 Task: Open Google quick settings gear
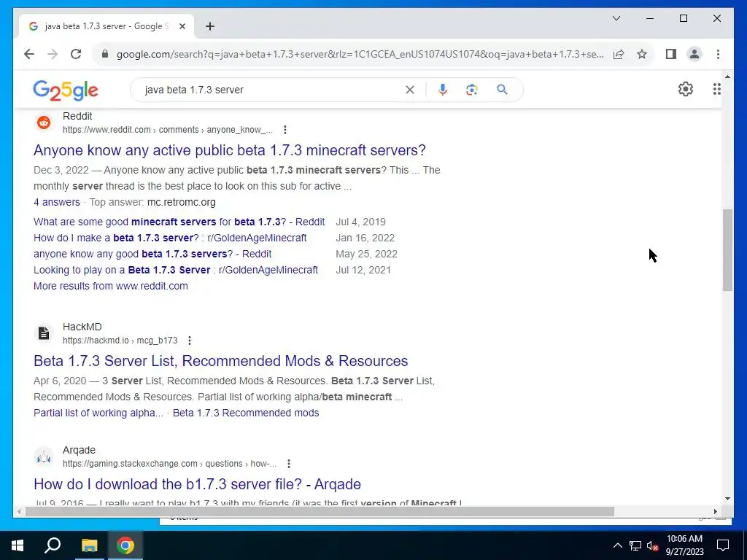click(685, 89)
